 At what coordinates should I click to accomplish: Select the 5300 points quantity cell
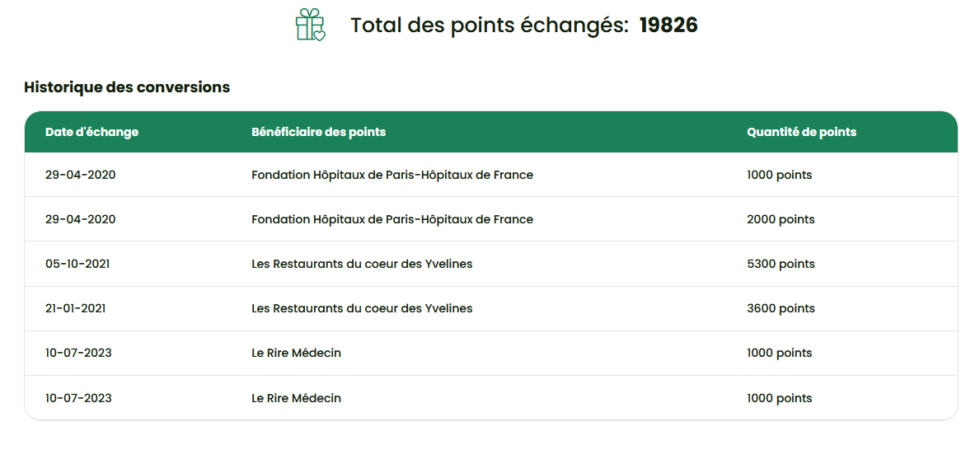781,264
